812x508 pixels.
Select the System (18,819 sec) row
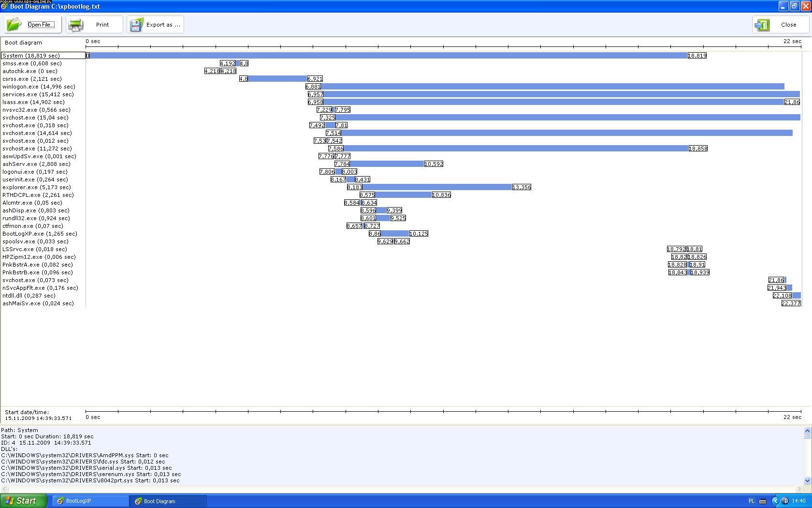[x=43, y=56]
